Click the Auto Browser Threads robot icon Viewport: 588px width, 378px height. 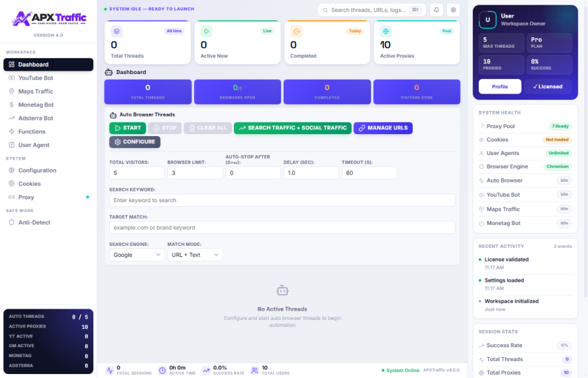[113, 115]
